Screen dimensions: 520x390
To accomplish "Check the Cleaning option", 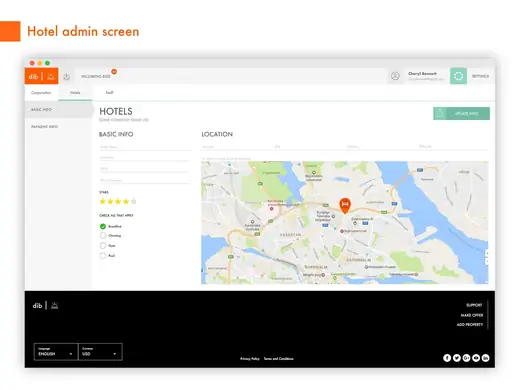I will tap(103, 236).
